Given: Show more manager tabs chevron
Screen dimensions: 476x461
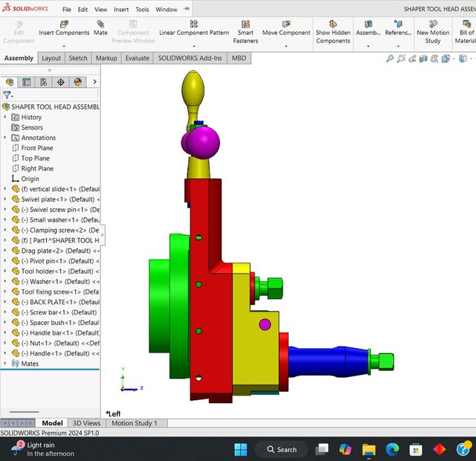Looking at the screenshot, I should 94,82.
